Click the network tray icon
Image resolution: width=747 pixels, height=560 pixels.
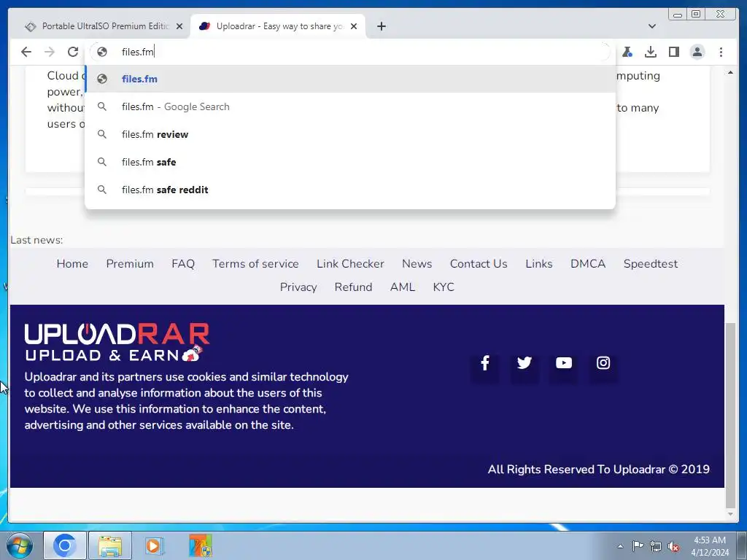656,546
